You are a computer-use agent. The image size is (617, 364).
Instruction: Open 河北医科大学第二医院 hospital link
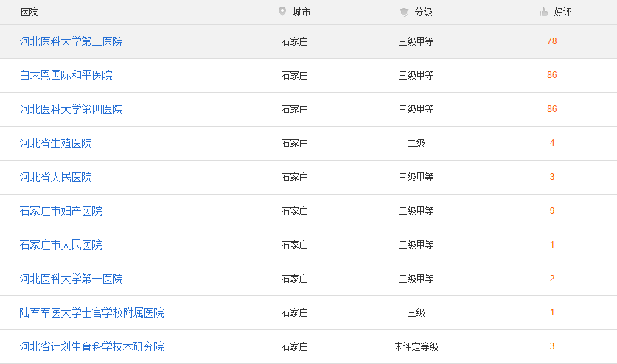pyautogui.click(x=71, y=42)
